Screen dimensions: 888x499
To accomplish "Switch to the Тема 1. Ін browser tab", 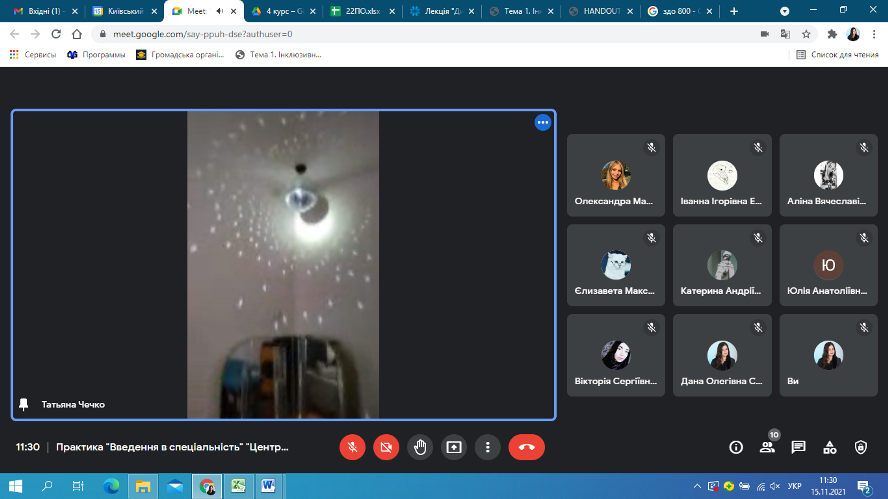I will (521, 11).
